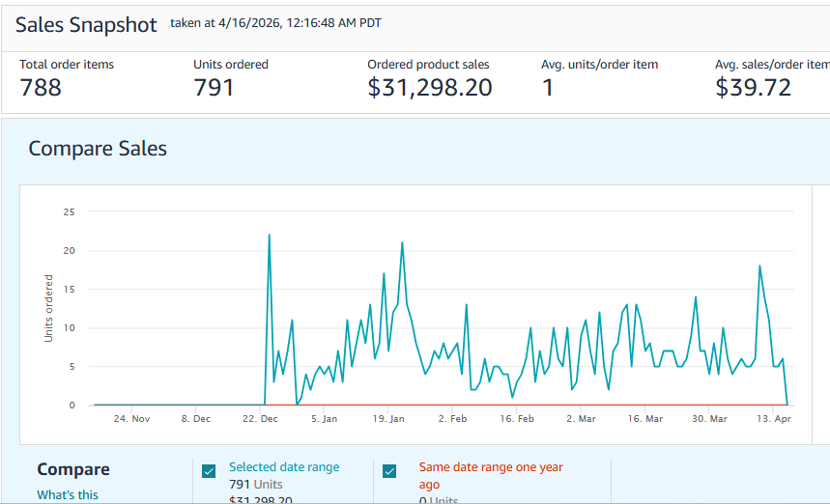Click the Avg. units/order item value

tap(548, 88)
